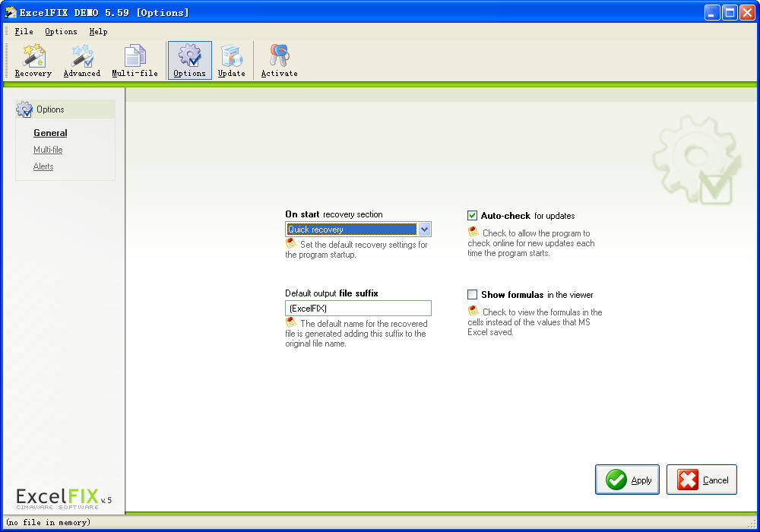The height and width of the screenshot is (532, 760).
Task: Click the Options gear icon in sidebar
Action: tap(24, 109)
